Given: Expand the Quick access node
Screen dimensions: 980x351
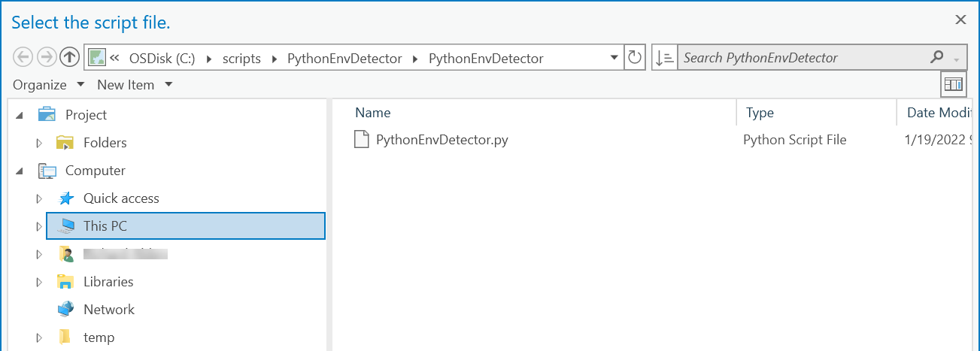Looking at the screenshot, I should tap(39, 198).
